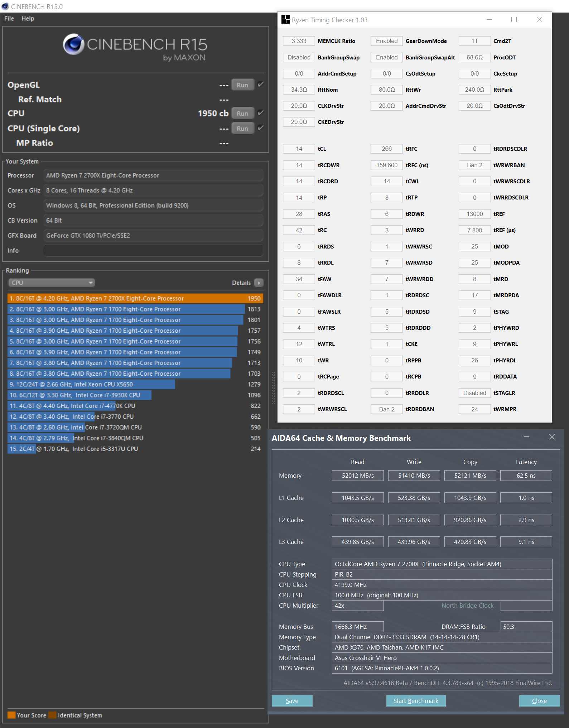Click the tRFC value 266

tap(386, 149)
